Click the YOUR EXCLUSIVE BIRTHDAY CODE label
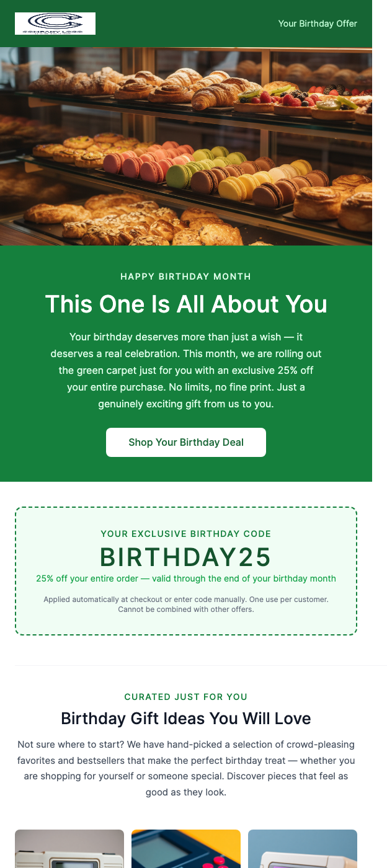 [x=185, y=534]
